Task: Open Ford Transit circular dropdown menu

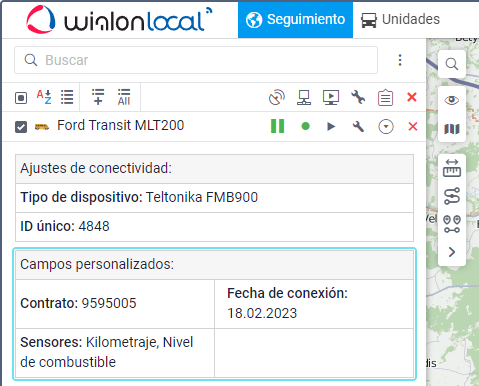Action: (x=386, y=127)
